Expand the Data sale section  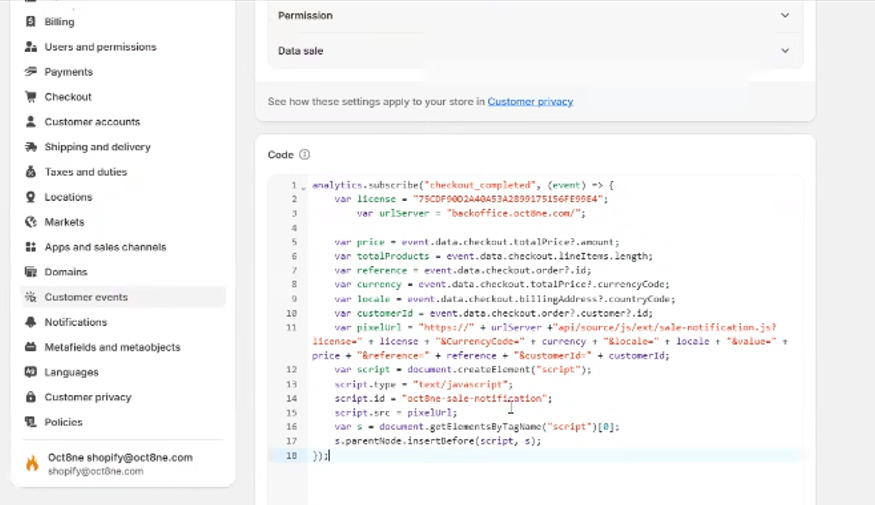785,51
